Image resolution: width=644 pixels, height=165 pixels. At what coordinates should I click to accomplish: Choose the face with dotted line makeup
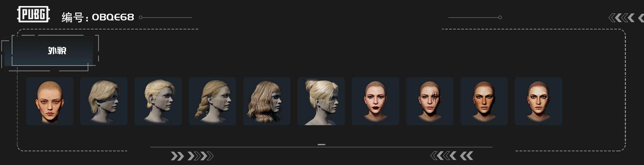[538, 101]
